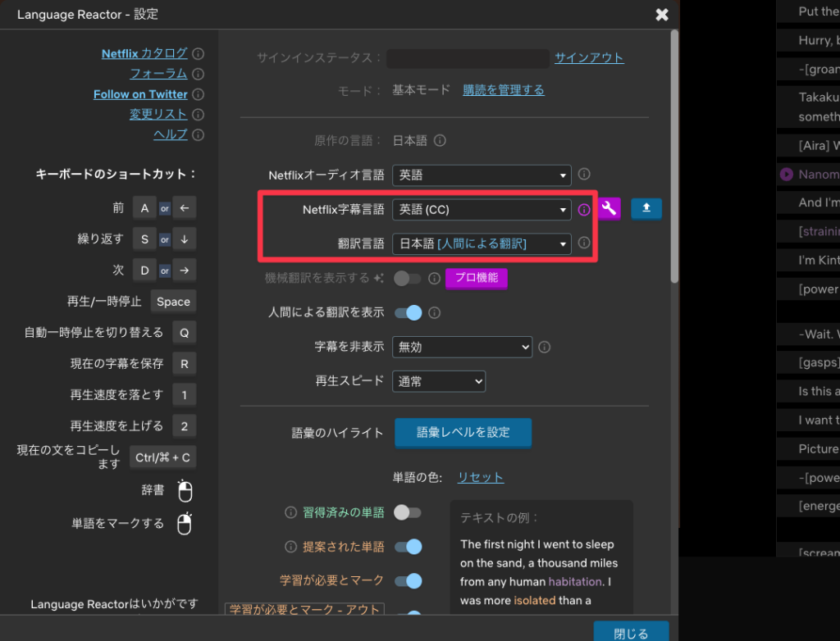Click the mouse icon beside 単語をマークする
The height and width of the screenshot is (641, 840).
183,523
